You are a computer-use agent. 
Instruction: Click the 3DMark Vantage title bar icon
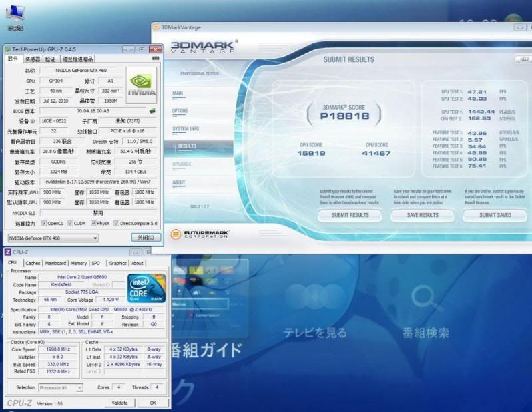156,27
